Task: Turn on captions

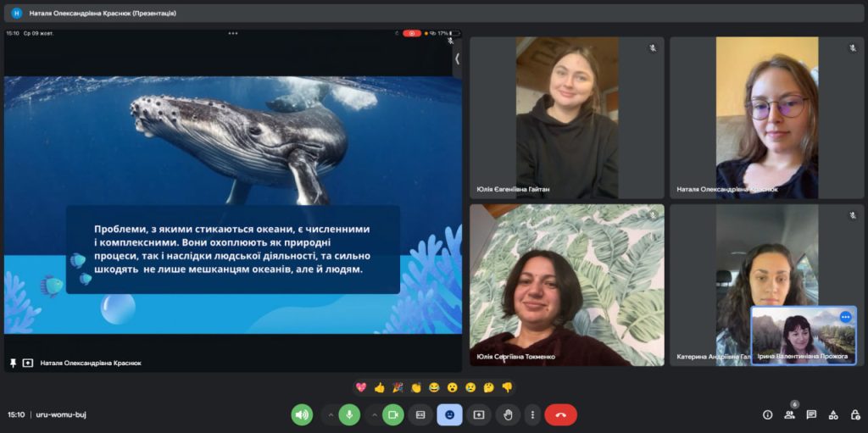Action: [420, 414]
